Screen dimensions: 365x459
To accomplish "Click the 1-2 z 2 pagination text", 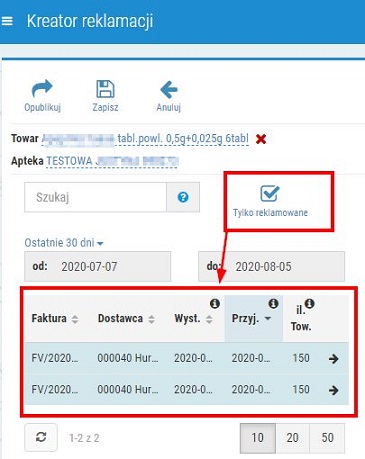I will pos(84,438).
